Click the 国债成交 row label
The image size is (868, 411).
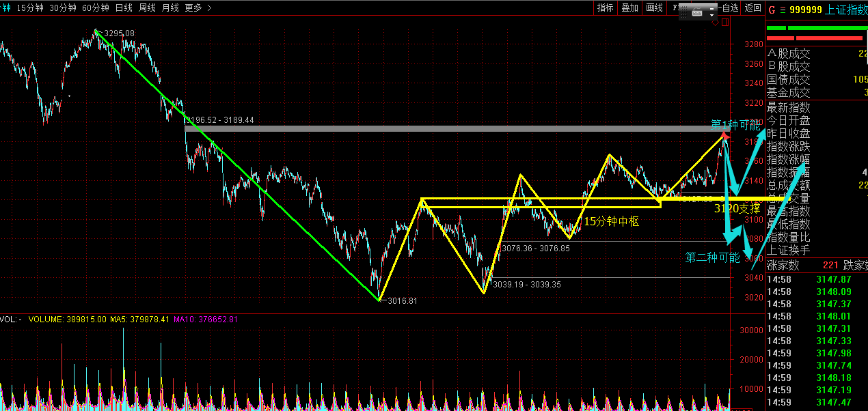(789, 79)
